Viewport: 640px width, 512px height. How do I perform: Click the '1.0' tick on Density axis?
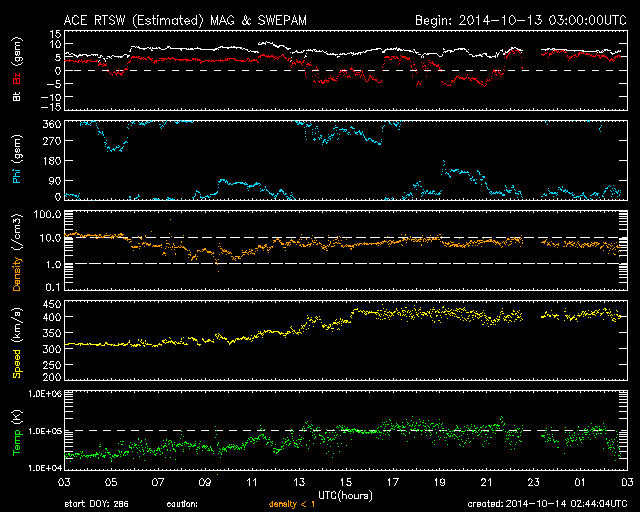coord(53,265)
